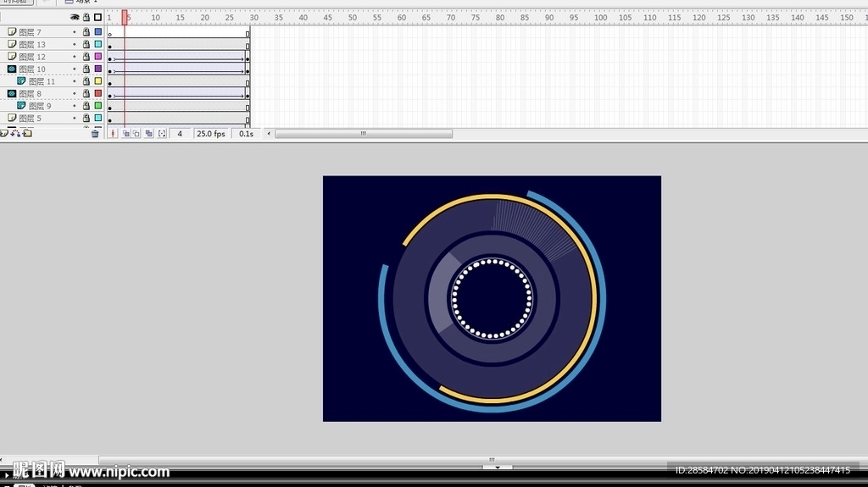
Task: Delete selected layer with trash icon
Action: pos(95,133)
